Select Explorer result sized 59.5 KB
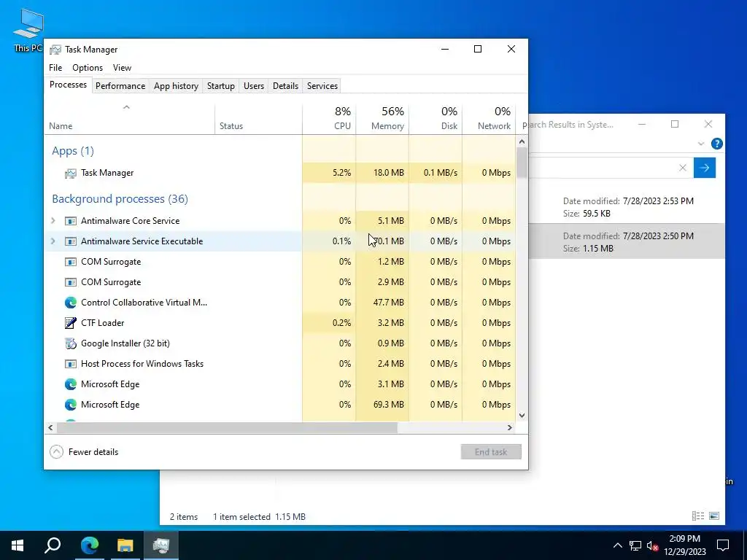 tap(627, 206)
